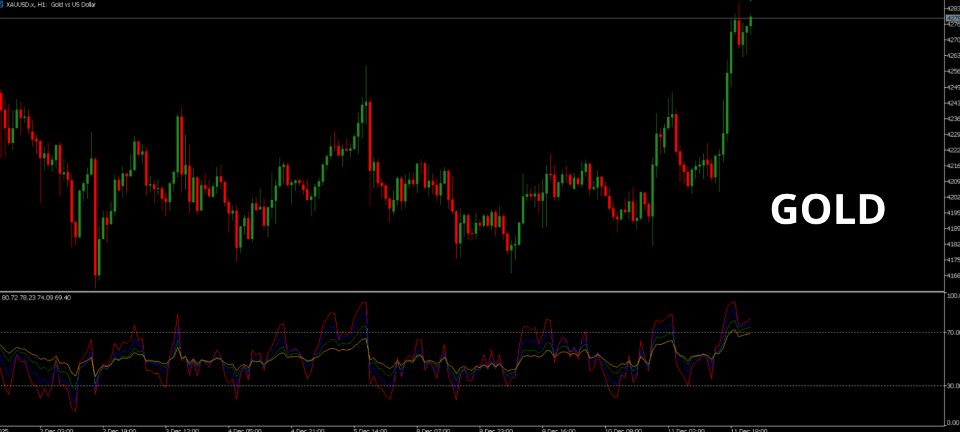Click the horizontal current-price line on chart
The width and height of the screenshot is (960, 432).
[472, 18]
